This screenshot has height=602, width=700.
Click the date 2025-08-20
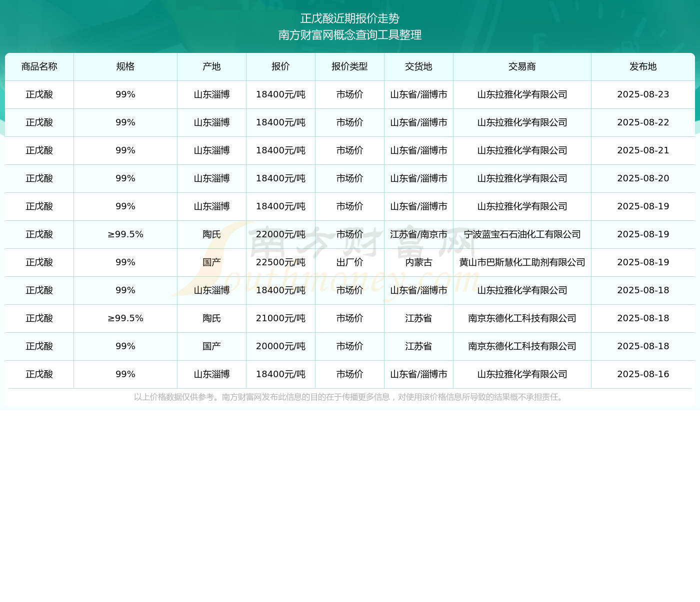click(x=643, y=178)
